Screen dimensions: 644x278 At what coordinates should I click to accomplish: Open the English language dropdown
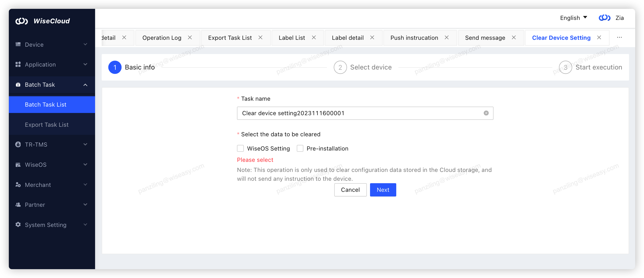pos(573,18)
